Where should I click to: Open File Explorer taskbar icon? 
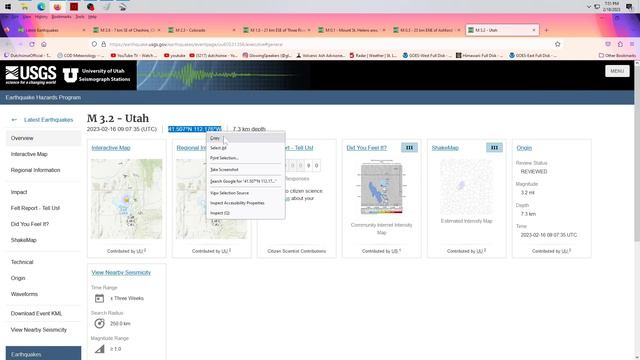coord(25,7)
